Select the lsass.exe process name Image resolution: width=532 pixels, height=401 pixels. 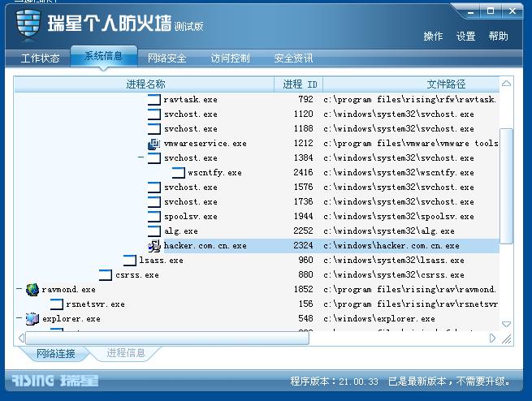click(161, 260)
